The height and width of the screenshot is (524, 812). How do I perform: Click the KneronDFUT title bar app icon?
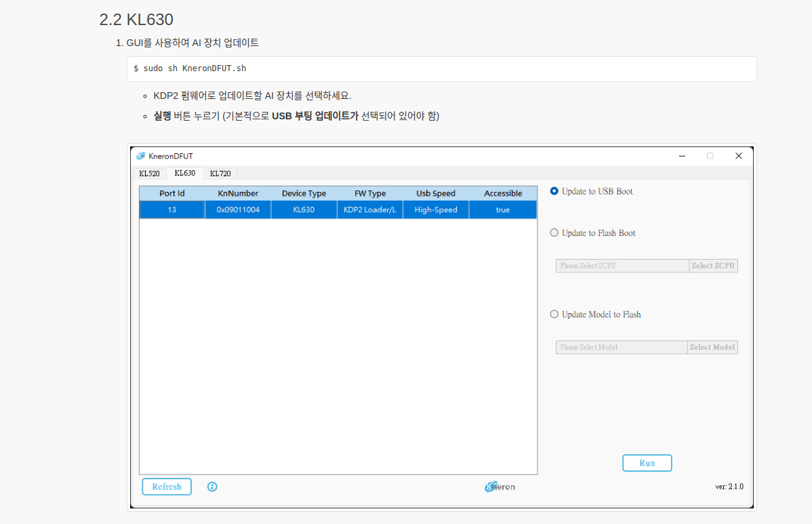(141, 156)
